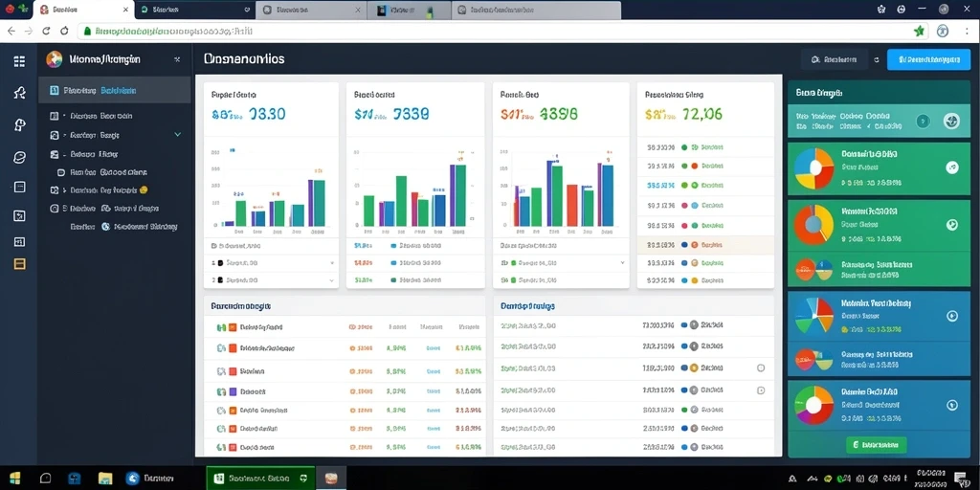
Task: Open the blue round browser icon in the taskbar
Action: [132, 479]
